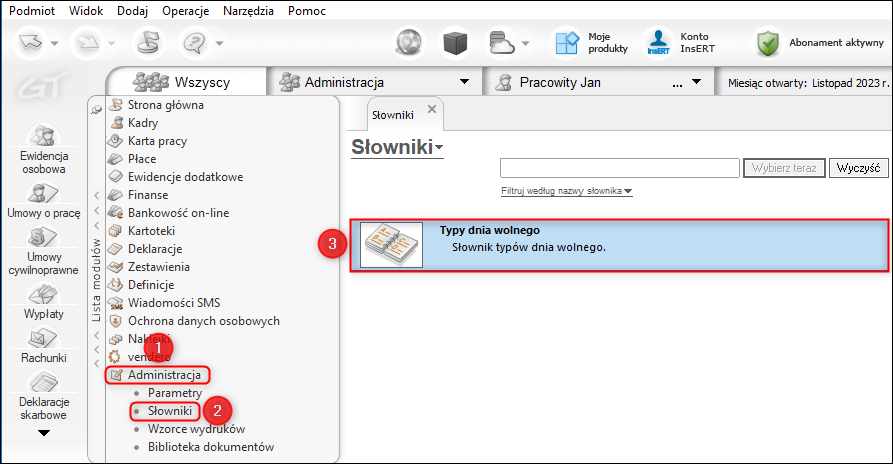Click the Typy dnia wolnego notebook thumbnail
893x464 pixels.
tap(392, 245)
